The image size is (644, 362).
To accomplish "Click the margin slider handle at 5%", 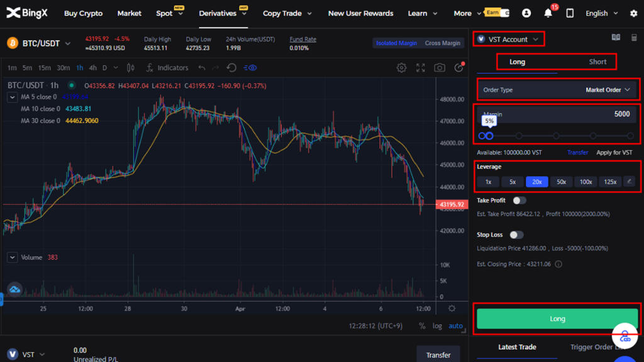I will 489,136.
